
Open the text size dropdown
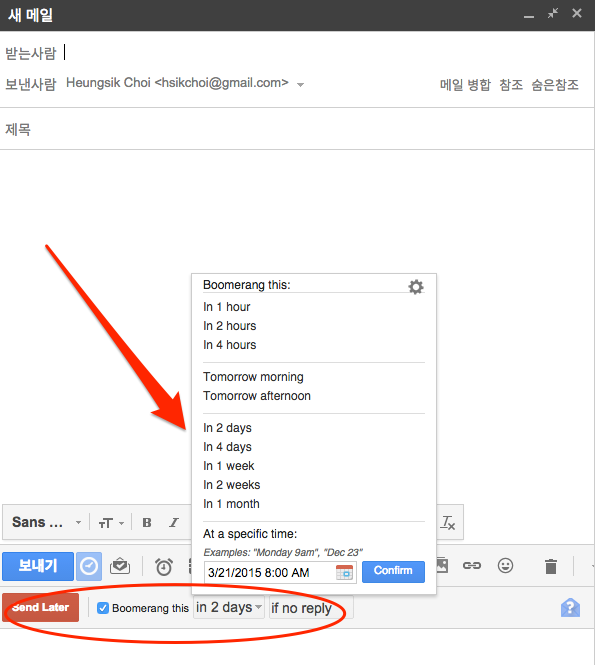[x=111, y=523]
